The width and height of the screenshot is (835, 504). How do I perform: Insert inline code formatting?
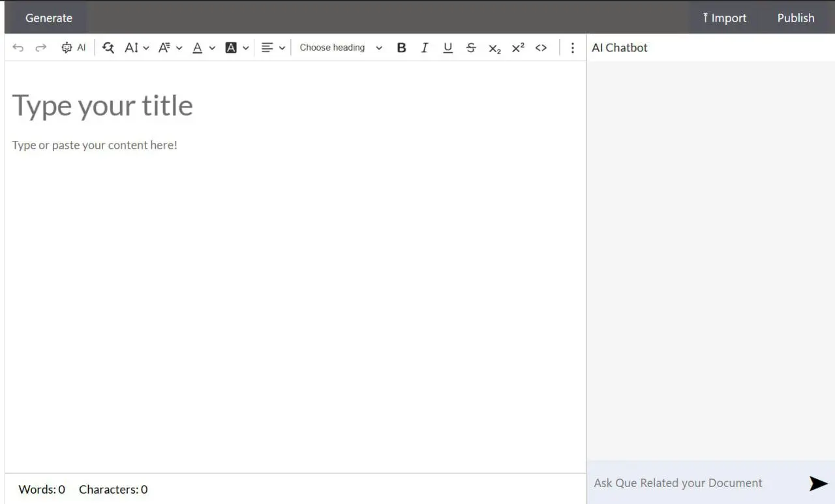(x=541, y=48)
